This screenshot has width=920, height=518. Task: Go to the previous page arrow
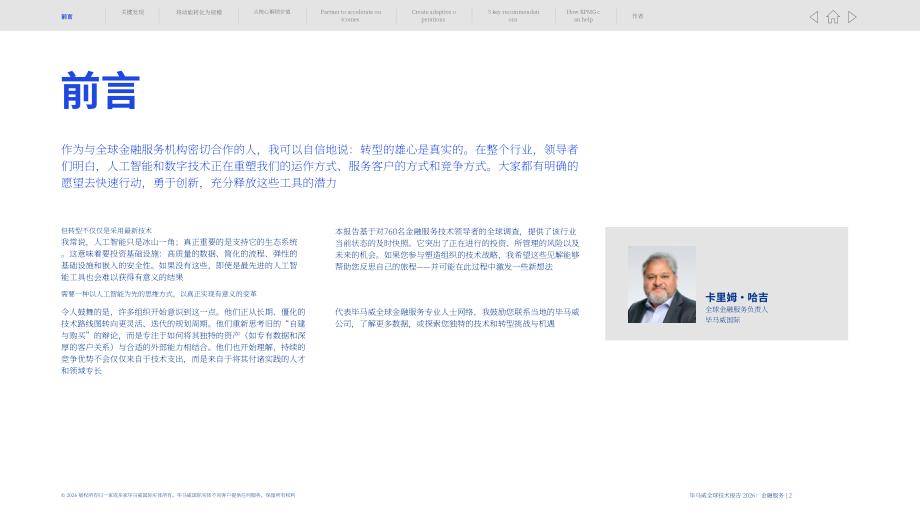[814, 17]
